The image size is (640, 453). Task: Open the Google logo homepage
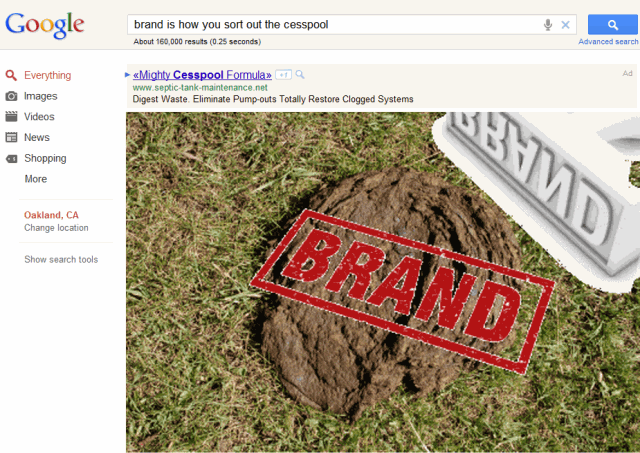tap(45, 25)
